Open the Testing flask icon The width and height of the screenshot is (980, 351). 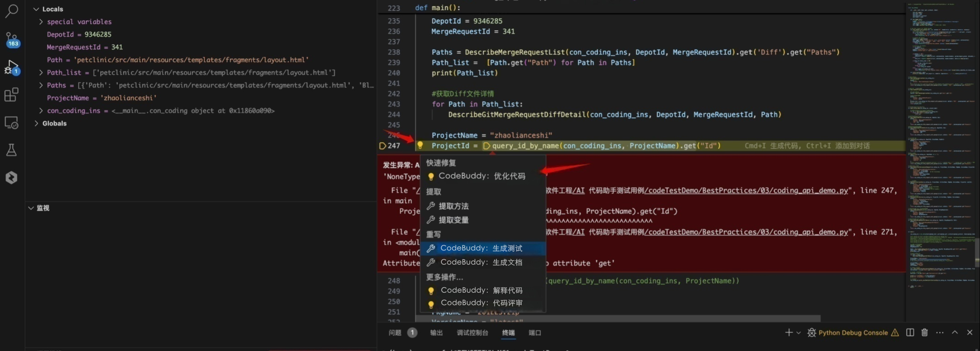11,150
